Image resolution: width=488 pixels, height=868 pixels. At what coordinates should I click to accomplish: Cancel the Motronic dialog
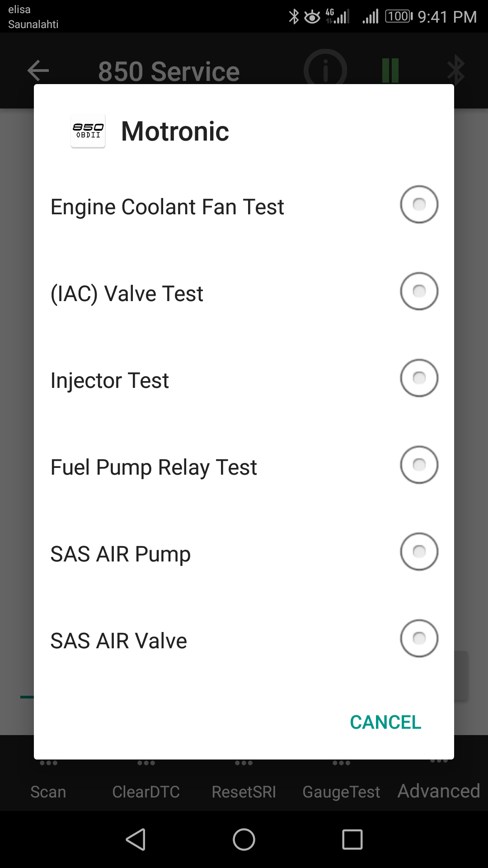(x=385, y=722)
